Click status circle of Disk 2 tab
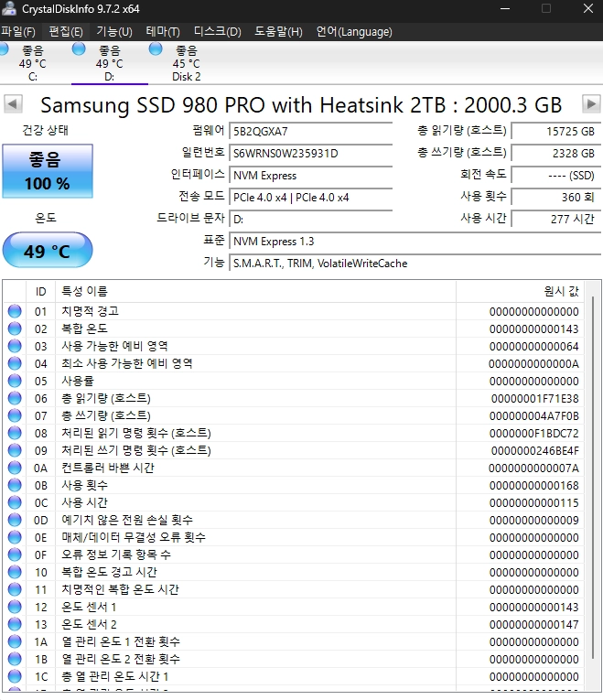603x700 pixels. click(156, 49)
